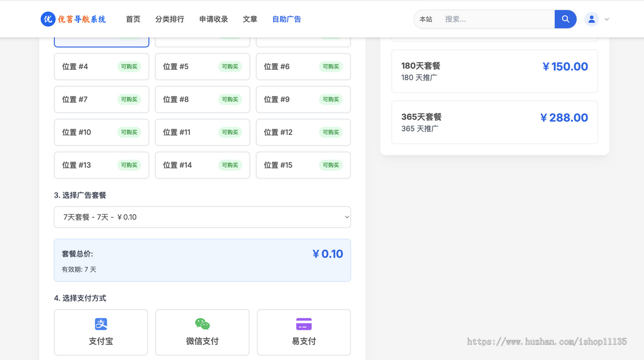Choose ad slot 位置 #15
644x360 pixels.
303,165
